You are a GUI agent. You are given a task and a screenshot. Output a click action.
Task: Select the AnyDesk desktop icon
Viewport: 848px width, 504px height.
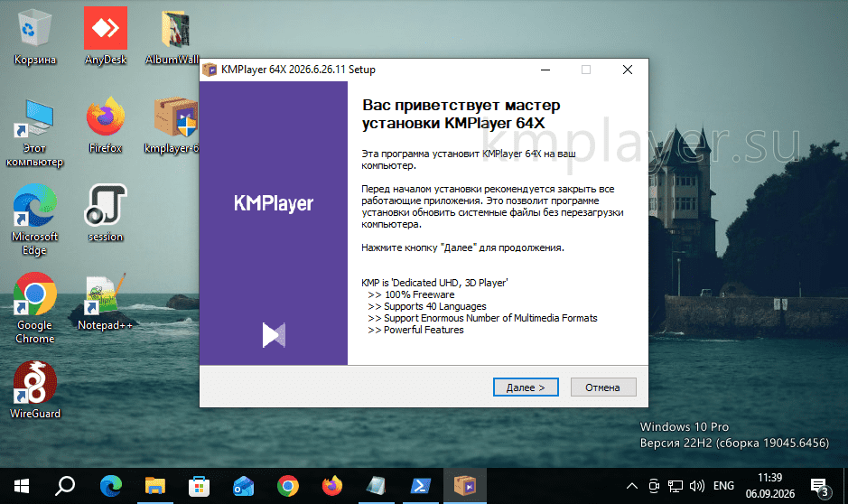pyautogui.click(x=106, y=37)
